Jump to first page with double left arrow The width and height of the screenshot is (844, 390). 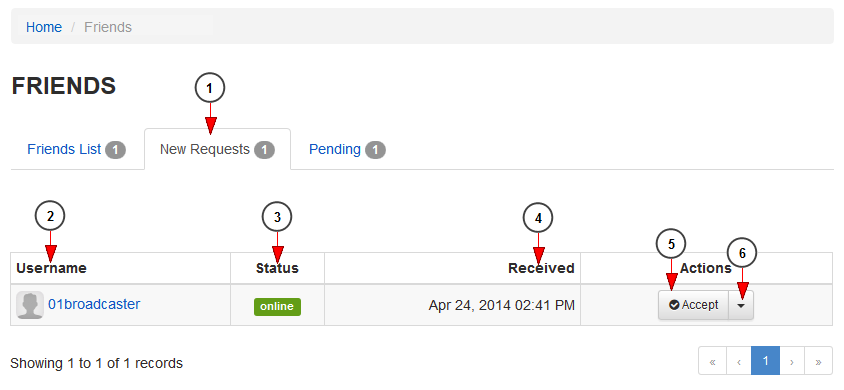(x=712, y=362)
